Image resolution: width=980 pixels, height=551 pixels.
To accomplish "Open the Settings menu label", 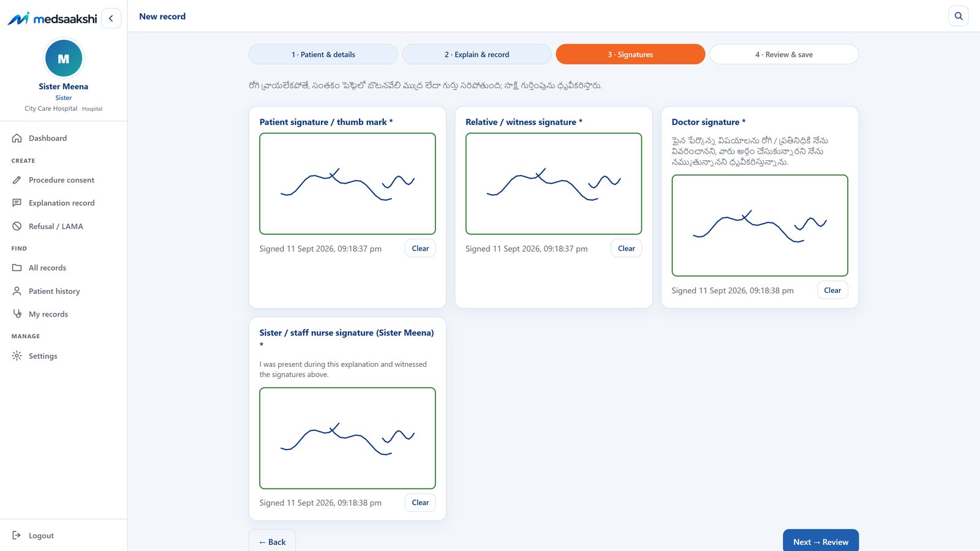I will click(43, 356).
